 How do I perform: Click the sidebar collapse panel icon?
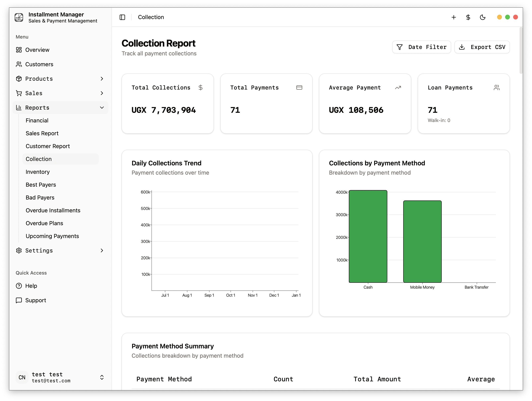pyautogui.click(x=122, y=17)
